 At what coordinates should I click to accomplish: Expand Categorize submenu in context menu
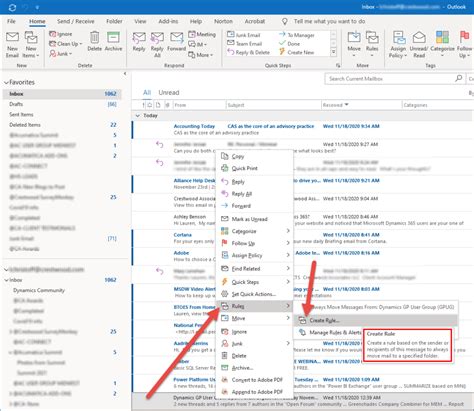(255, 231)
